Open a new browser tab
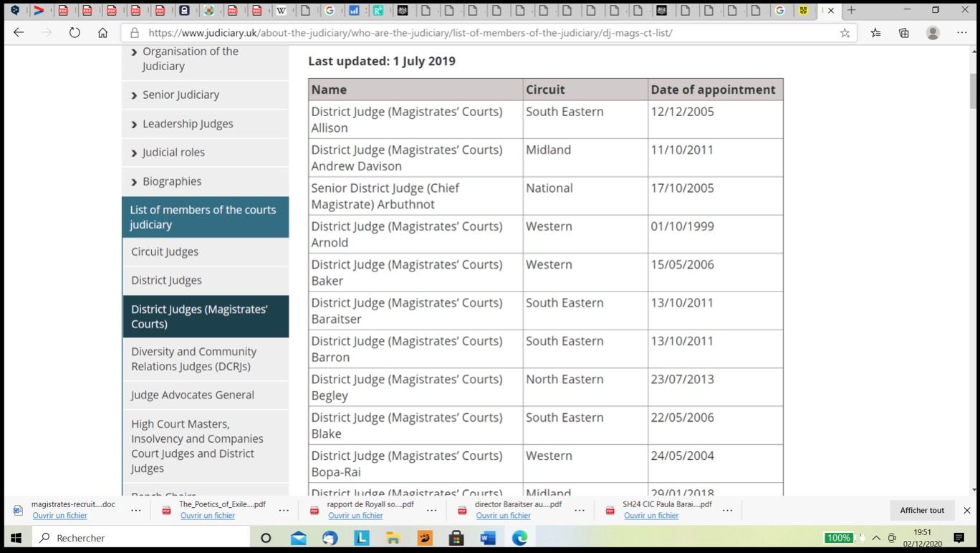The height and width of the screenshot is (553, 980). [851, 10]
